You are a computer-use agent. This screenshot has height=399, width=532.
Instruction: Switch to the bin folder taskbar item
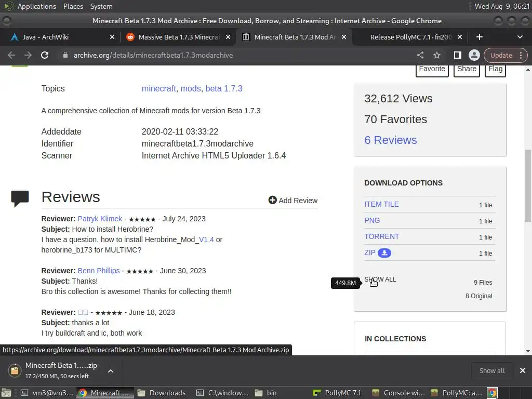point(266,393)
